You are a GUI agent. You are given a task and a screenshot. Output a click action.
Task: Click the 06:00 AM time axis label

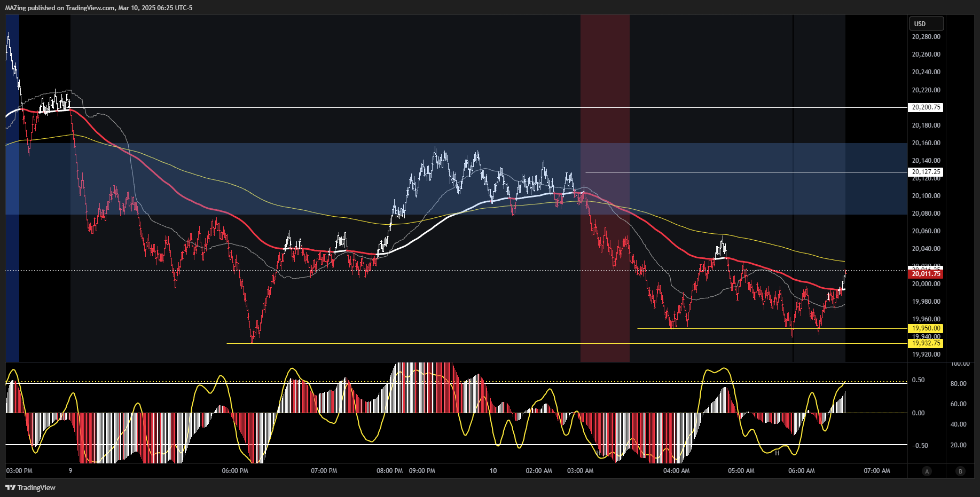point(802,471)
